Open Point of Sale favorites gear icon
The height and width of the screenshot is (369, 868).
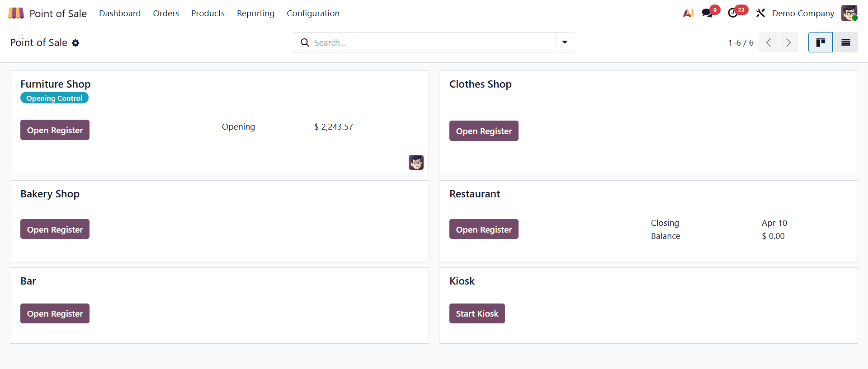(x=75, y=43)
